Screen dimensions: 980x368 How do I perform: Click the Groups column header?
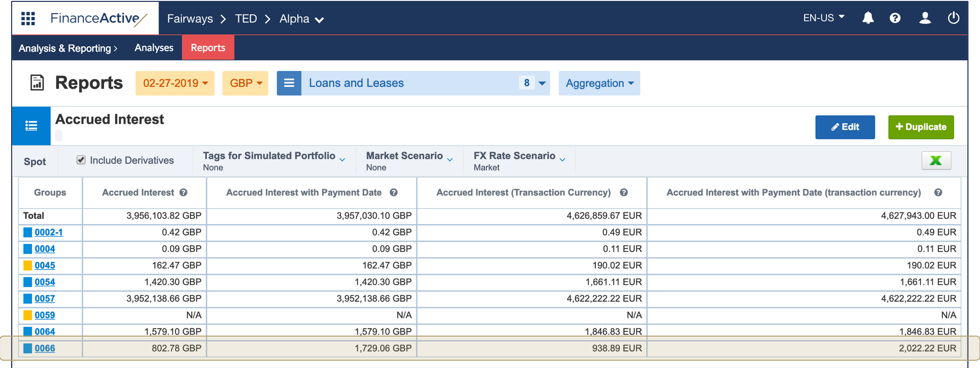click(x=50, y=192)
